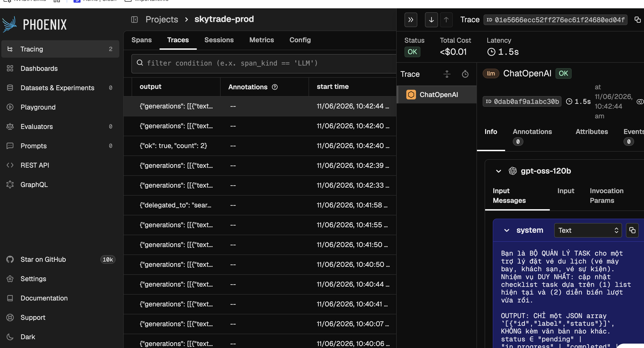Click the span ID 0dab0af9a1abc30b
Image resolution: width=644 pixels, height=348 pixels.
click(522, 101)
